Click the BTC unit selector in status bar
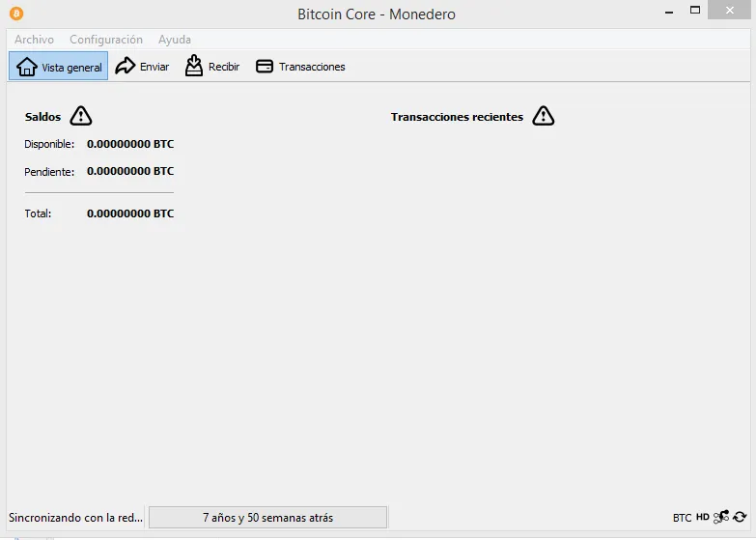Screen dimensions: 756x540 click(x=682, y=518)
